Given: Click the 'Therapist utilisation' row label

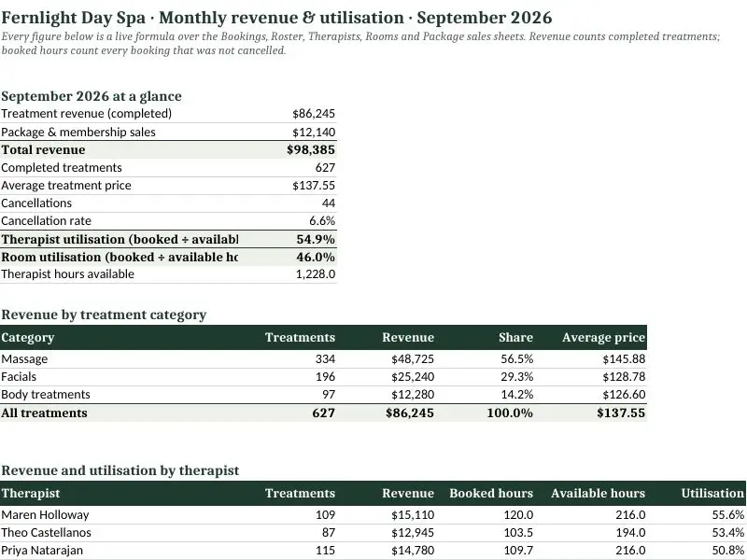Looking at the screenshot, I should 120,239.
